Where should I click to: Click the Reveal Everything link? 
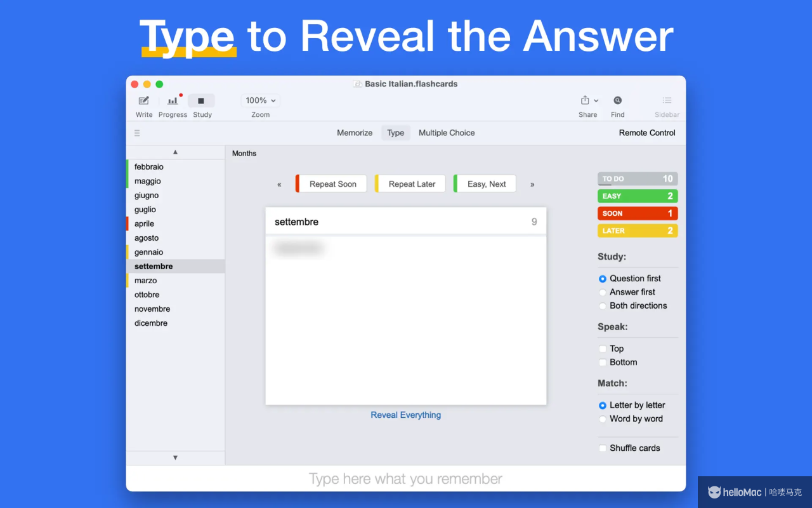pos(406,415)
